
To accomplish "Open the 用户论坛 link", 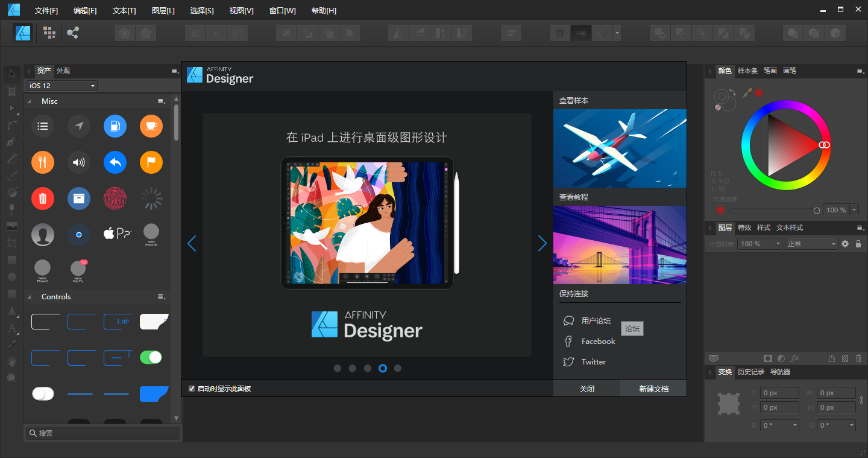I will coord(596,321).
